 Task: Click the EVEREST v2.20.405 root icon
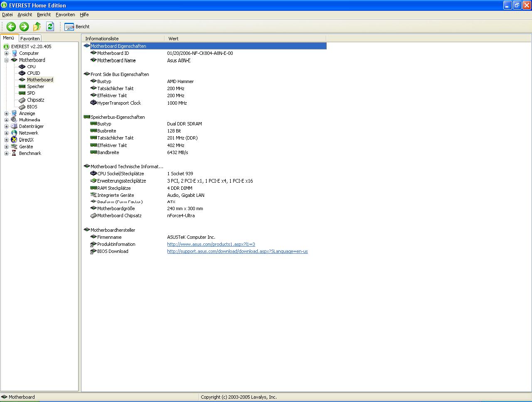pos(6,47)
